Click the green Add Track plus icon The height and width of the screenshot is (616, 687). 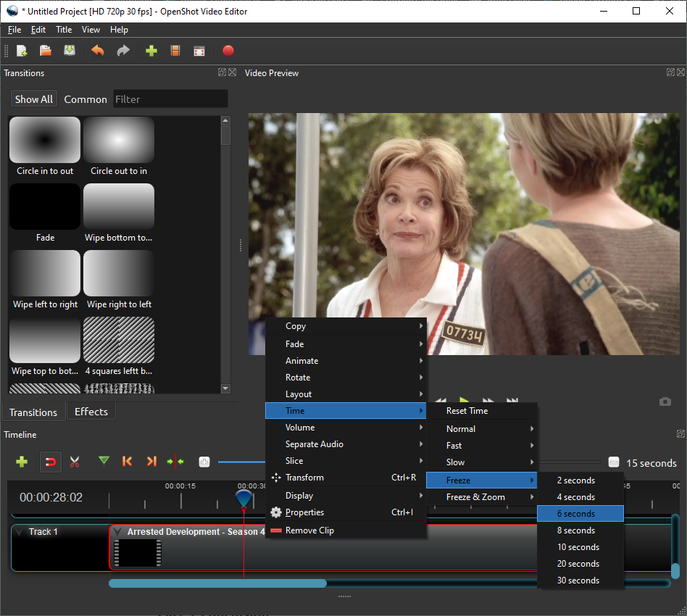coord(22,462)
